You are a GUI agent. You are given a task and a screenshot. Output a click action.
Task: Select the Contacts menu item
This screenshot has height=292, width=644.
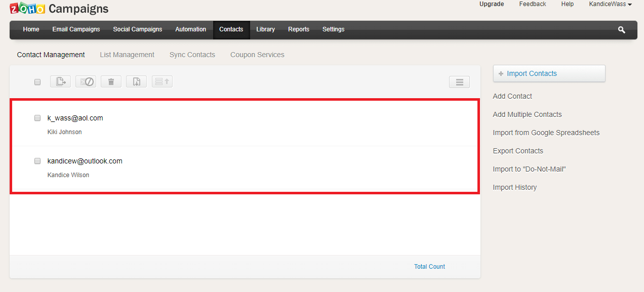(x=231, y=29)
